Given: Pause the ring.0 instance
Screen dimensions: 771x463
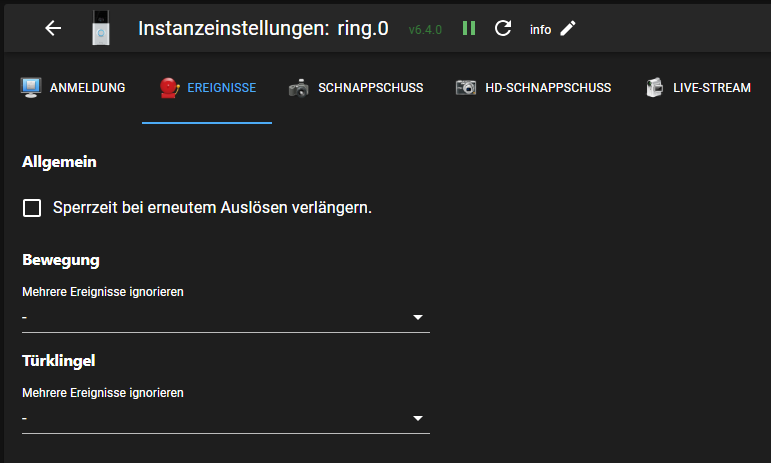Looking at the screenshot, I should 469,29.
